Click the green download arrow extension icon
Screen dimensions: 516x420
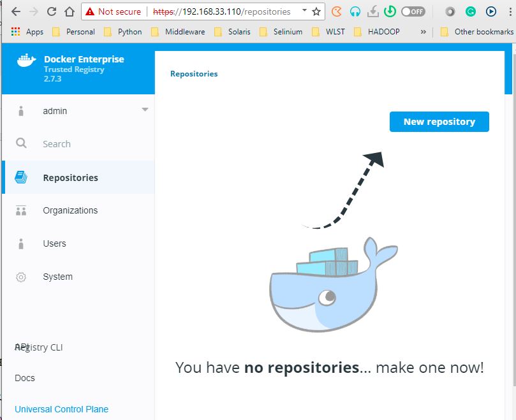click(x=388, y=11)
